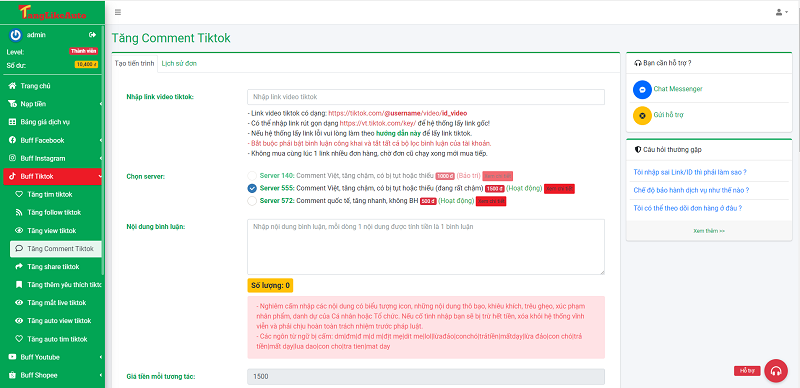Click the yellow Gửi hỗ trợ icon
Screen dimensions: 800x388
(642, 115)
